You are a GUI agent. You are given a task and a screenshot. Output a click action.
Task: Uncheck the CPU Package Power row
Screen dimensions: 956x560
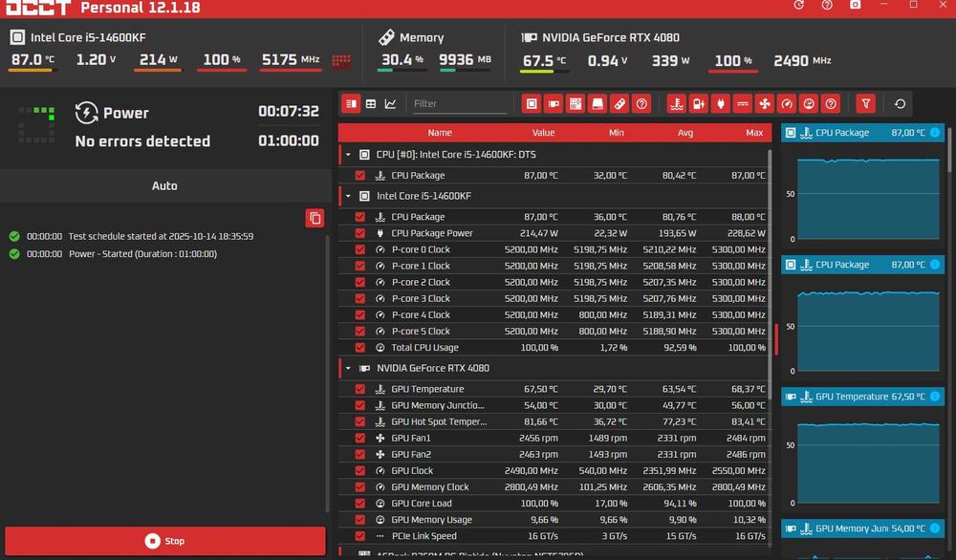(x=359, y=233)
